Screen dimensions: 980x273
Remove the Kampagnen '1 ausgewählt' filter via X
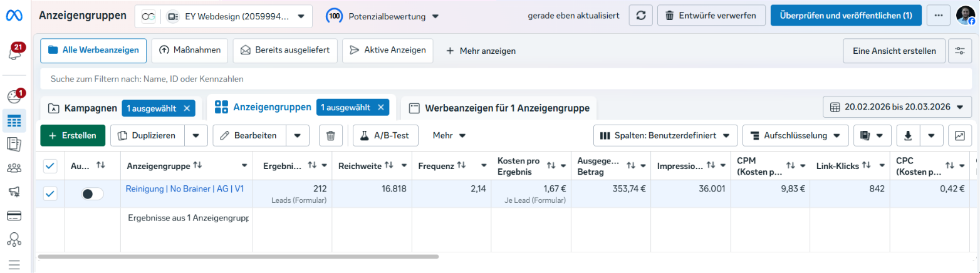186,108
